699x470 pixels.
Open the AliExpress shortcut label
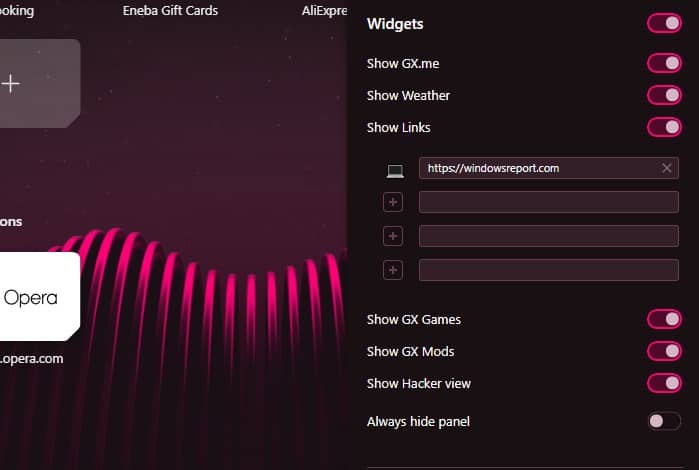[x=324, y=11]
